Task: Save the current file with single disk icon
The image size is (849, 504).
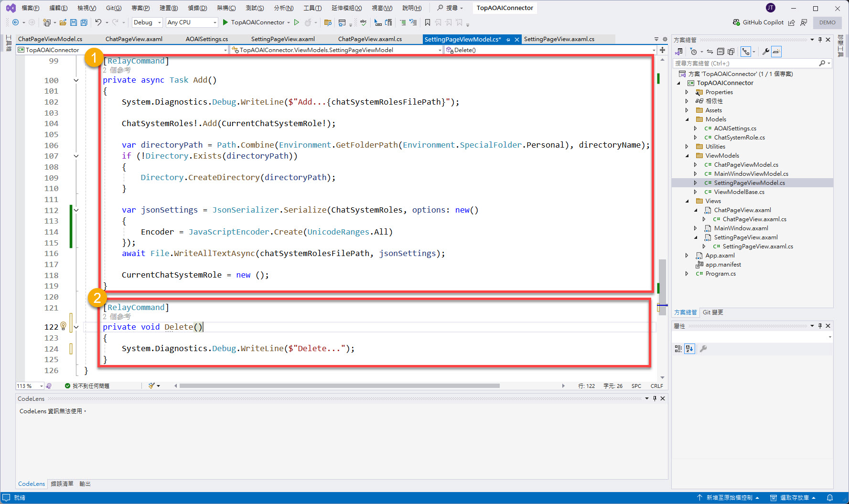Action: point(73,22)
